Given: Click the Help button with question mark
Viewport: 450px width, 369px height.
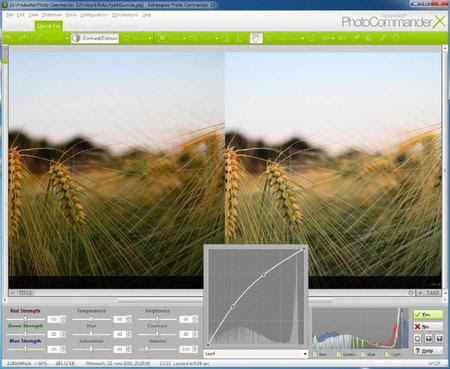Looking at the screenshot, I should 428,351.
